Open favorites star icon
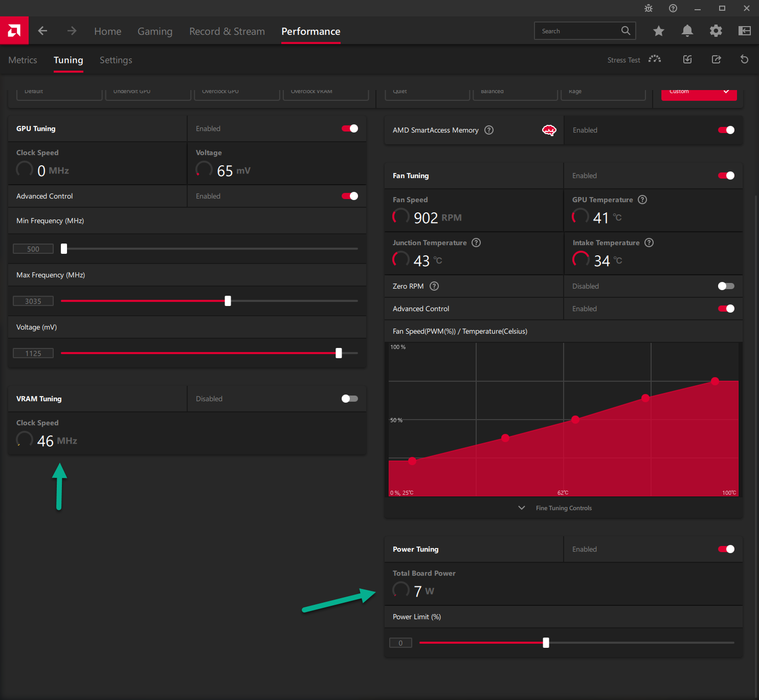This screenshot has height=700, width=759. (x=659, y=31)
